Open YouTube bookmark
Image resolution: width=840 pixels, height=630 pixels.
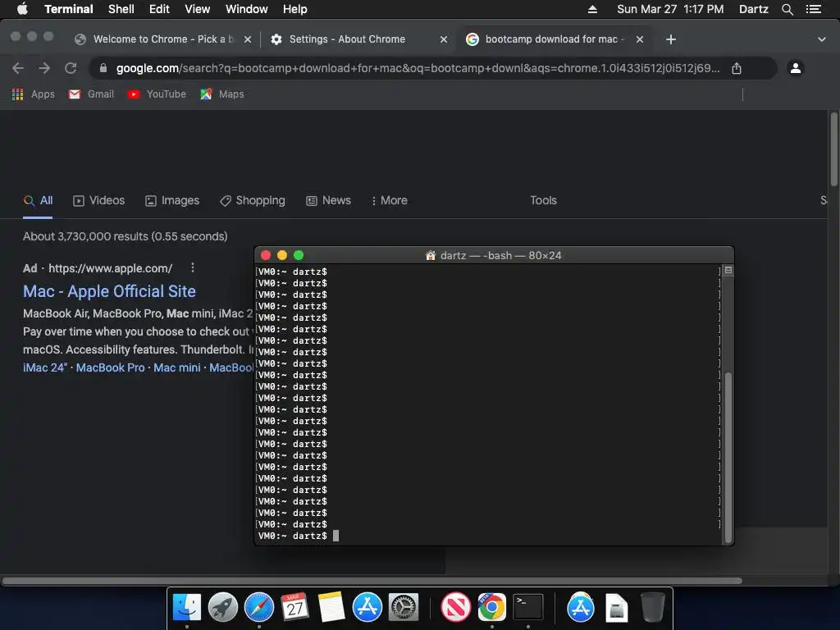(x=157, y=94)
